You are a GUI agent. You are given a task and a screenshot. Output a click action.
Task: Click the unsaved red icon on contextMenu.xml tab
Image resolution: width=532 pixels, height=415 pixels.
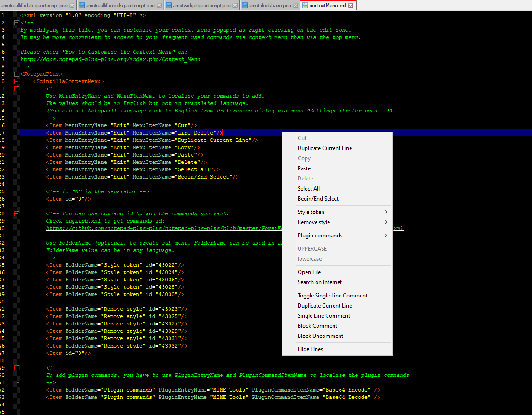(x=305, y=6)
